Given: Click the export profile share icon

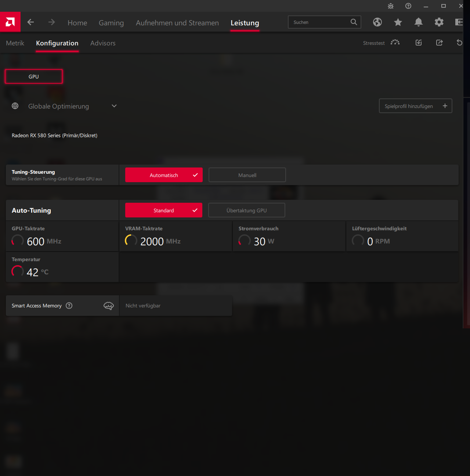Looking at the screenshot, I should click(439, 43).
